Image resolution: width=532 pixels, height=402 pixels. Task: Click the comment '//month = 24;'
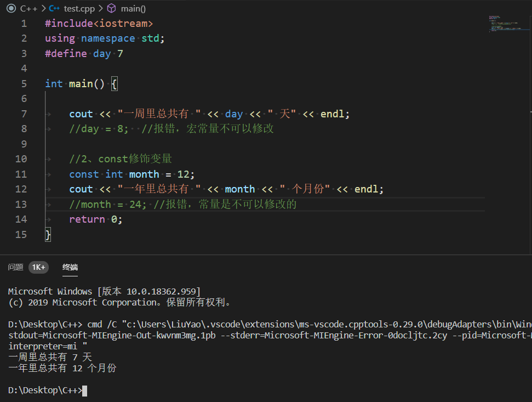click(x=108, y=205)
